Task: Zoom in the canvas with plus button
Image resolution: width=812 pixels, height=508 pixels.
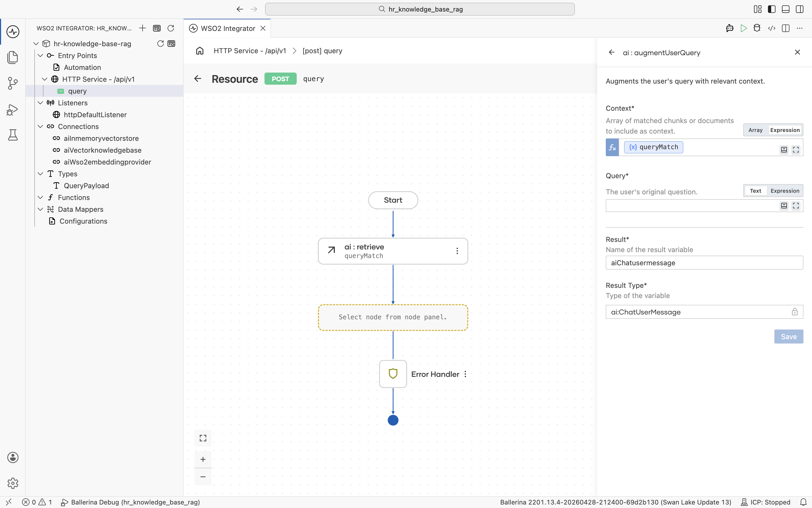Action: tap(203, 459)
